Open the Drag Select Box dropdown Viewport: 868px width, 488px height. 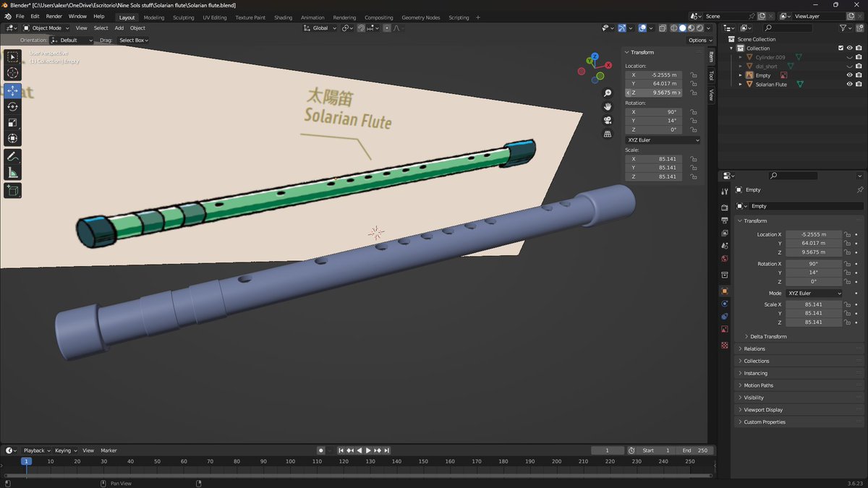(x=135, y=40)
